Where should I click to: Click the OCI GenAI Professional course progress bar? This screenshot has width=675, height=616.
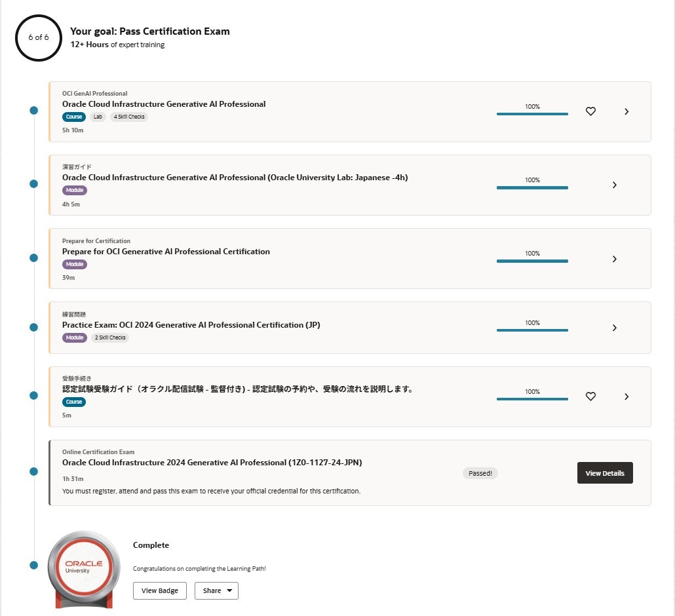point(533,114)
